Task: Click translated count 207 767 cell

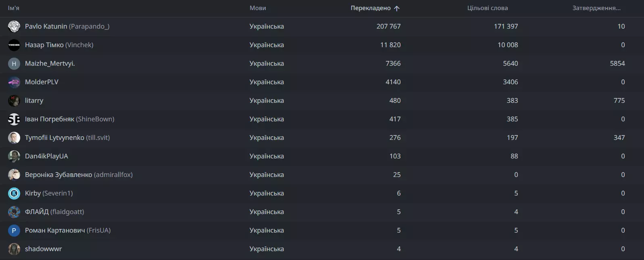Action: [388, 27]
